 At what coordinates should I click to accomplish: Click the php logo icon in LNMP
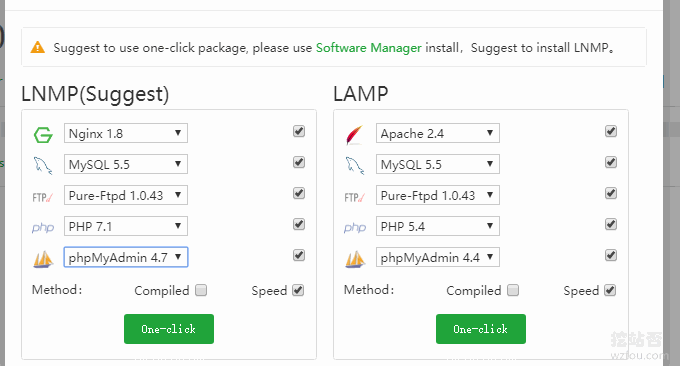(43, 228)
